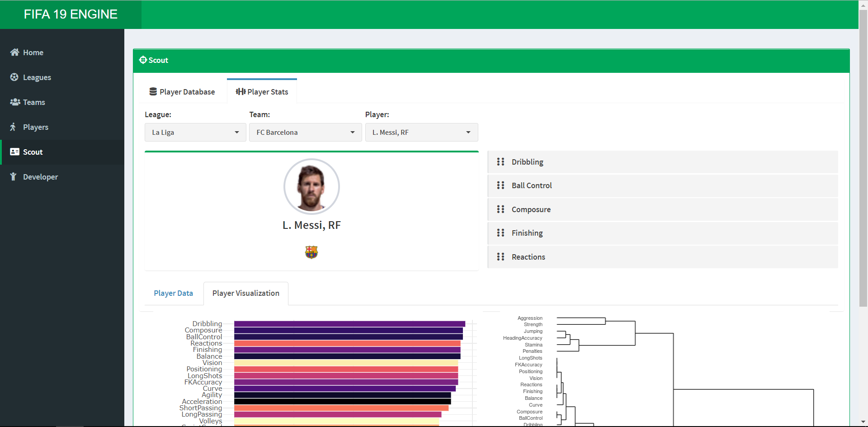Switch to the Player Data tab

173,293
